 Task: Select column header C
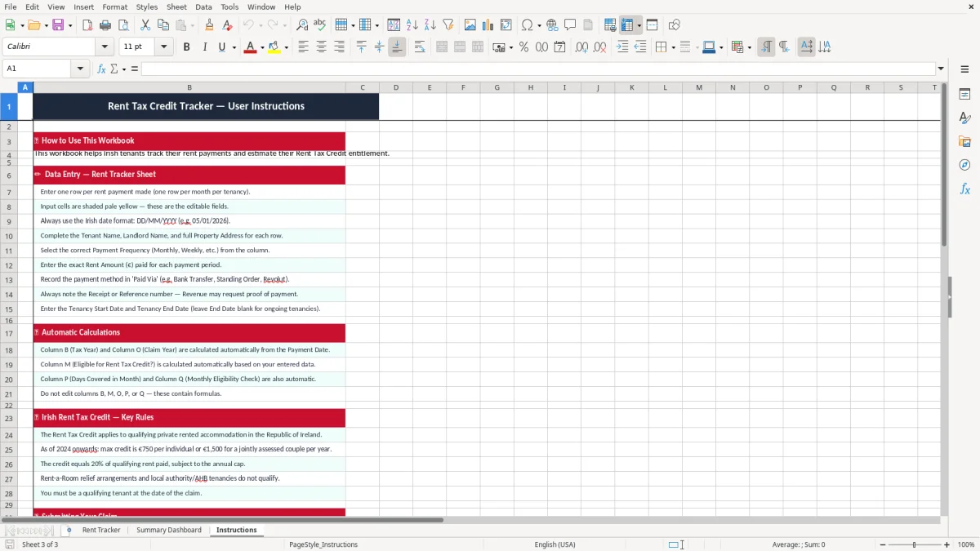pyautogui.click(x=362, y=87)
